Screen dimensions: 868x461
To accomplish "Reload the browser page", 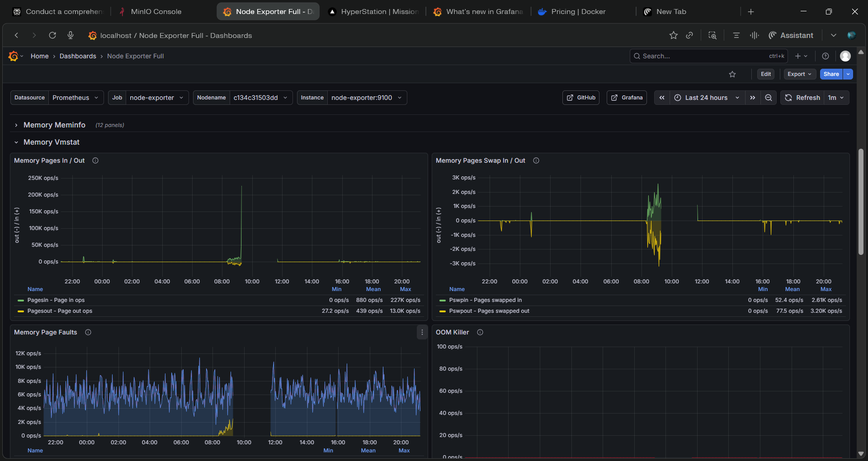I will [x=52, y=35].
